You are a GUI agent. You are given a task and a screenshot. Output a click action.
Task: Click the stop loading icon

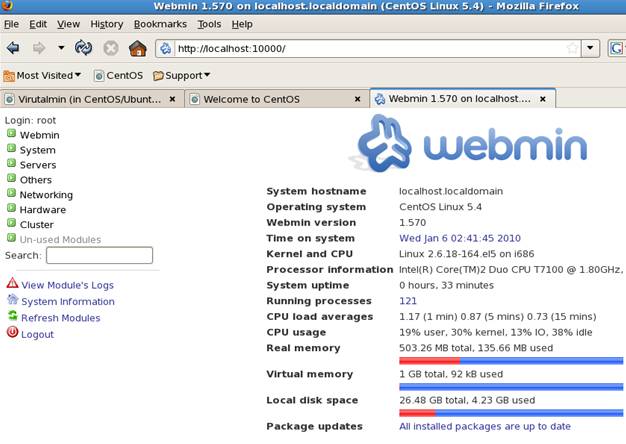click(111, 48)
